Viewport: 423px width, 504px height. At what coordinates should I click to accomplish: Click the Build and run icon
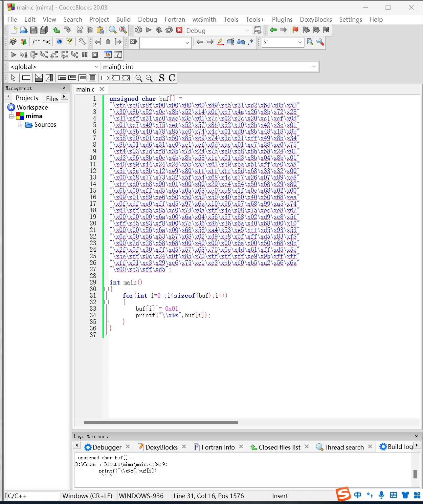(159, 30)
